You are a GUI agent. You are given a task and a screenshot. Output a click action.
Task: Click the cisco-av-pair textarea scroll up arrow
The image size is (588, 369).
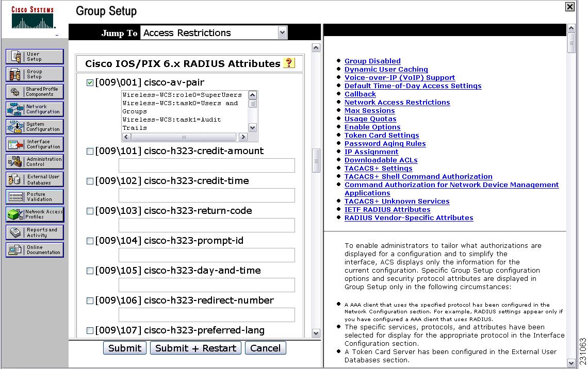(x=253, y=95)
